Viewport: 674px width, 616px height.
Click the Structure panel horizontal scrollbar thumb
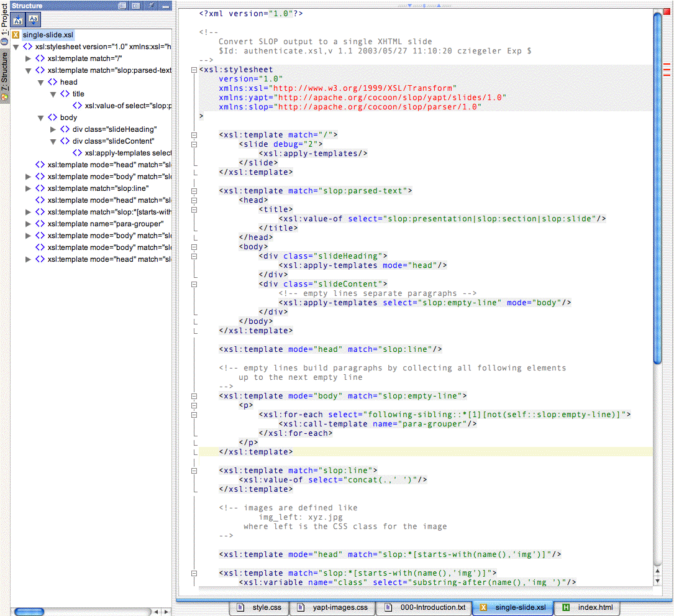29,611
